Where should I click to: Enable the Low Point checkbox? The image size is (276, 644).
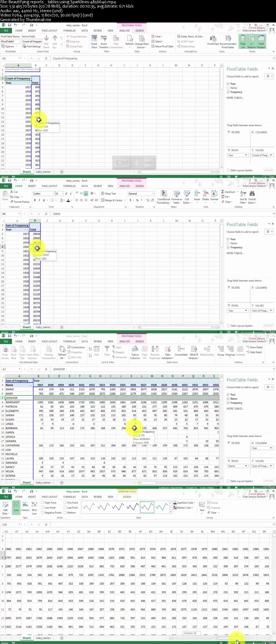pos(43,507)
